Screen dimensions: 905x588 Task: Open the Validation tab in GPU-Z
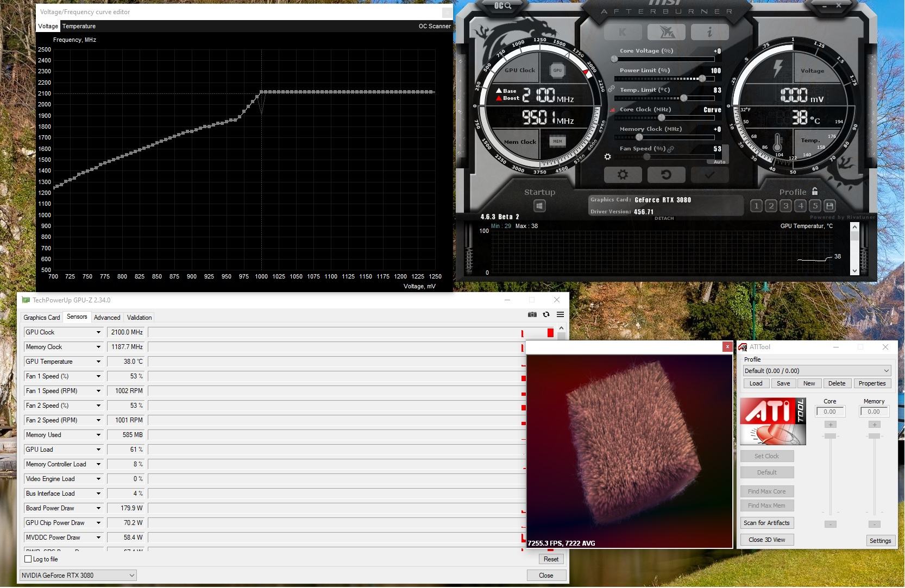pyautogui.click(x=140, y=318)
